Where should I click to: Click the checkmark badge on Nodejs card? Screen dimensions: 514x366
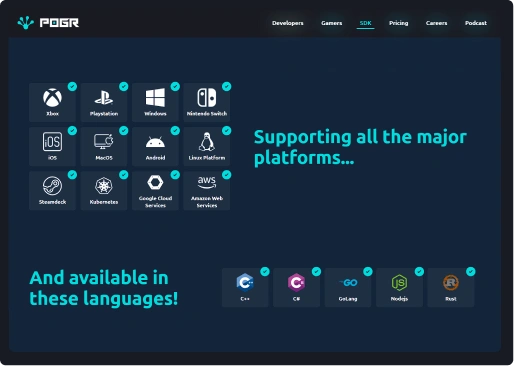click(x=419, y=272)
